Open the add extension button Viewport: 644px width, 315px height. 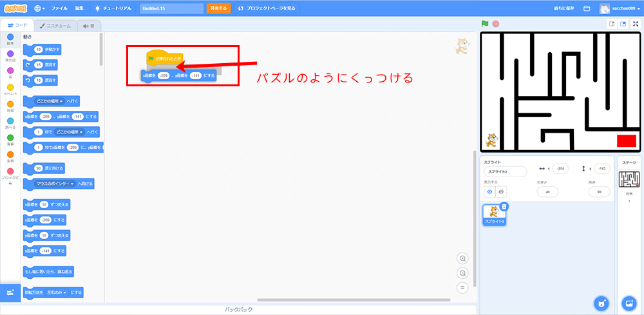[x=10, y=292]
